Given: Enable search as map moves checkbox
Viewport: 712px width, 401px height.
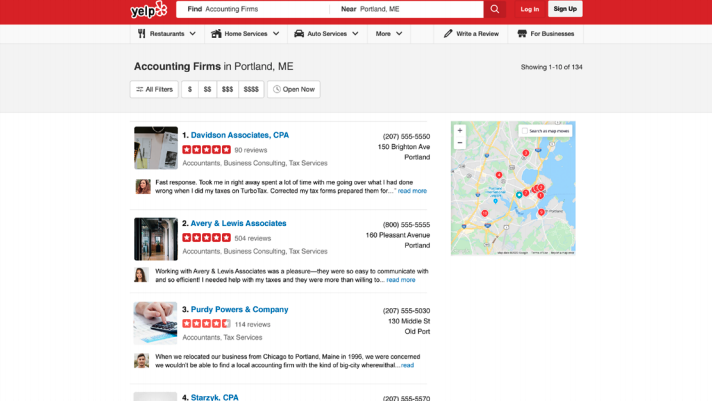Looking at the screenshot, I should tap(525, 131).
